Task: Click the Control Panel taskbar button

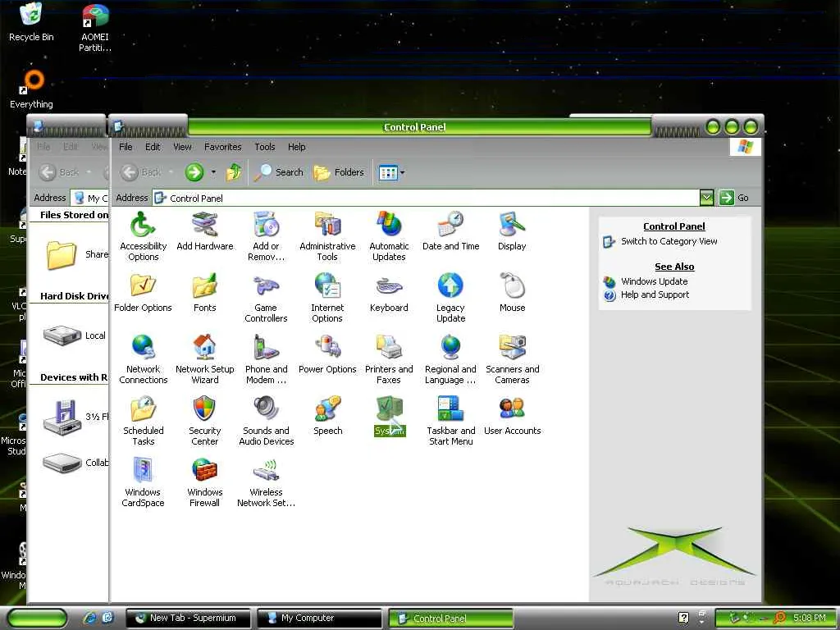Action: click(x=450, y=619)
